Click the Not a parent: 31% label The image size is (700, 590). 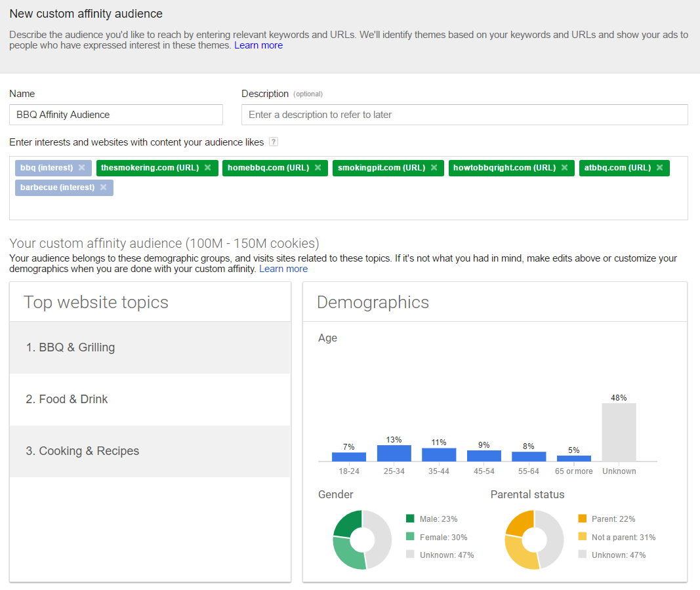pos(624,538)
